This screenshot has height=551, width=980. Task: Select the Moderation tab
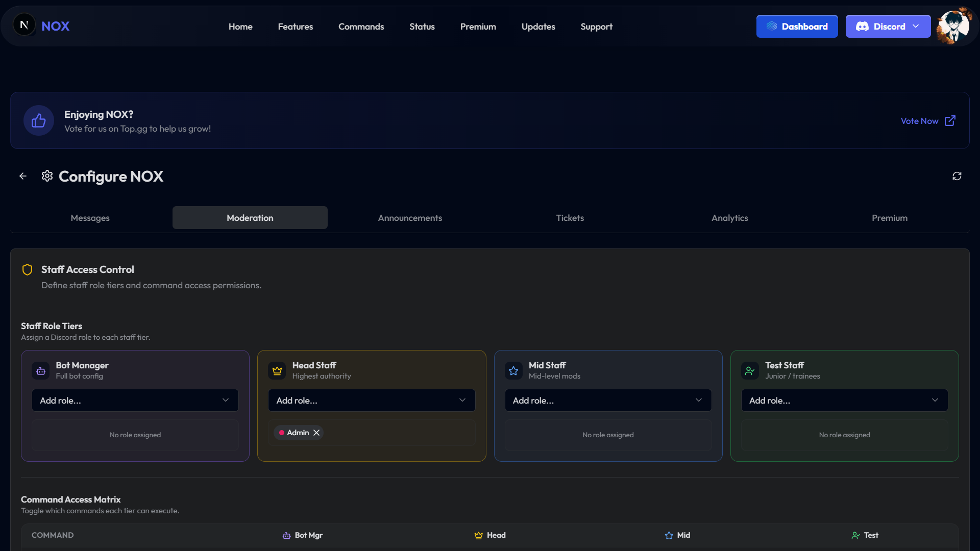(x=250, y=218)
